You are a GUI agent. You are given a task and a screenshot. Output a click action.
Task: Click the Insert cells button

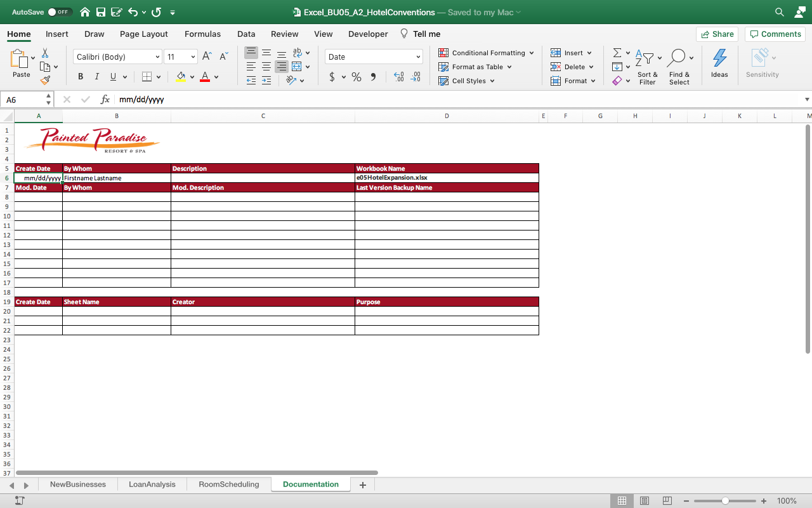568,53
